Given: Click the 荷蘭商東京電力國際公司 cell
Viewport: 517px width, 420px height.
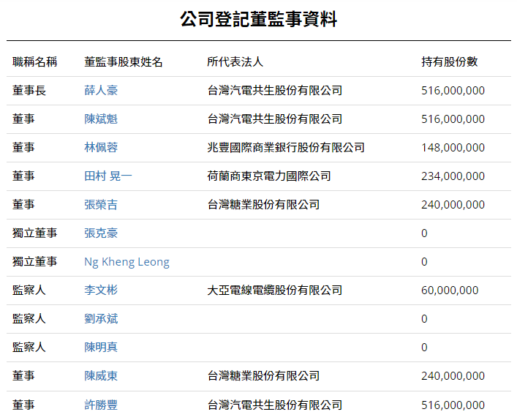Looking at the screenshot, I should 269,176.
